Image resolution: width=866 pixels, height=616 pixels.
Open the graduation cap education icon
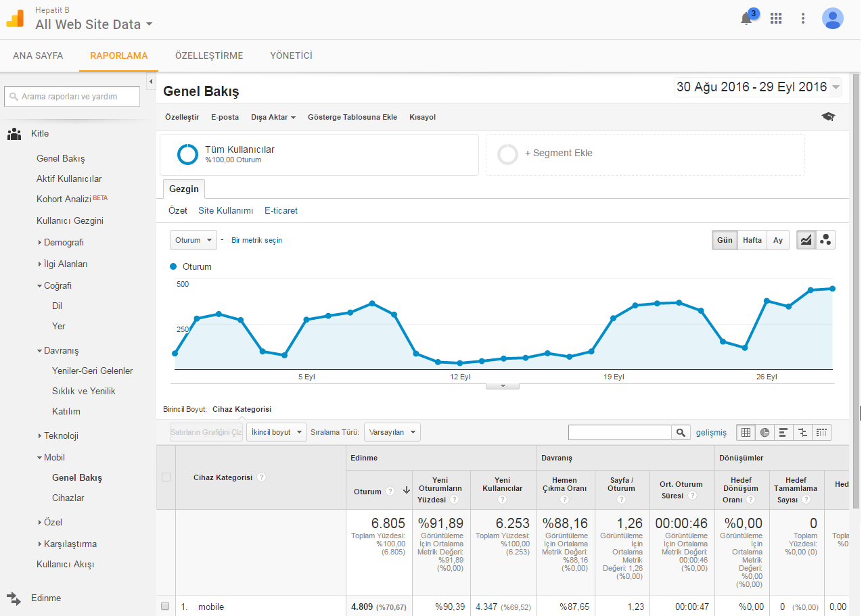(x=828, y=117)
